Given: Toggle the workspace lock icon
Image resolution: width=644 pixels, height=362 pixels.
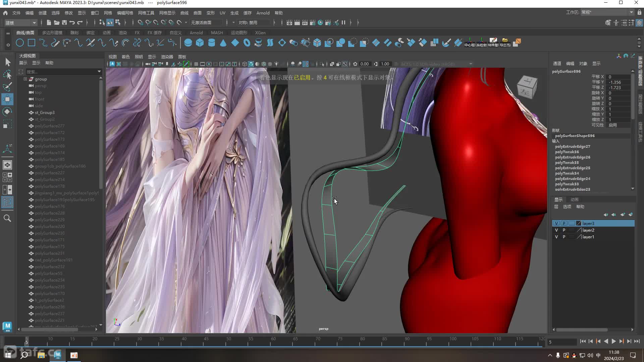Looking at the screenshot, I should point(639,12).
